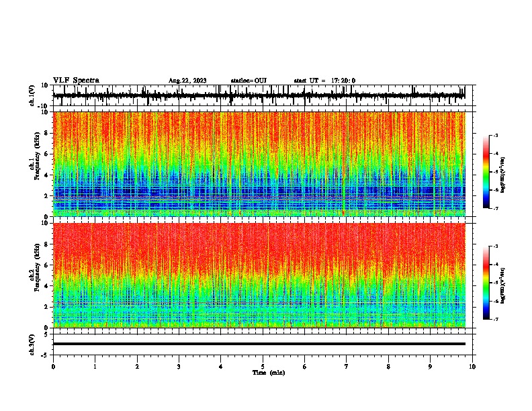Viewport: 532px width, 411px height.
Task: Click tick label "9" on the Time axis
Action: pos(430,367)
